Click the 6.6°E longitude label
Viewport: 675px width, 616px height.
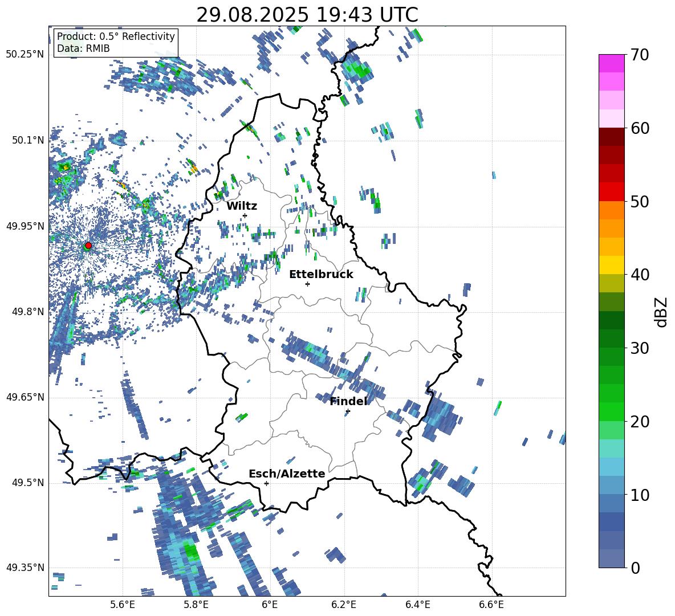491,605
